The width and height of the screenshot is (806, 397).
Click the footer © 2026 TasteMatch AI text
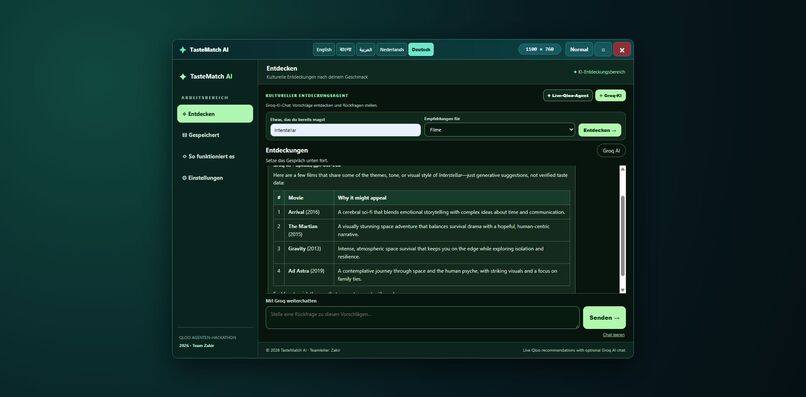pos(303,350)
